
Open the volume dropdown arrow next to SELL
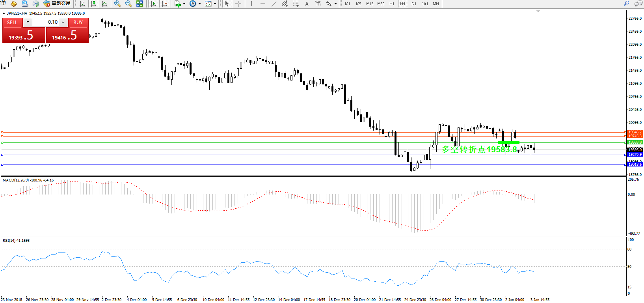[x=28, y=22]
